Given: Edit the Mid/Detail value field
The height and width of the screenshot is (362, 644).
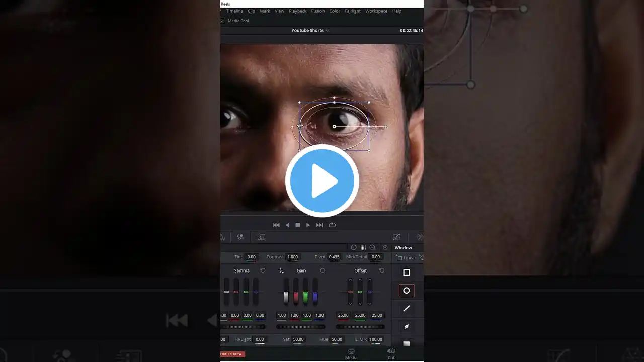Looking at the screenshot, I should point(376,257).
